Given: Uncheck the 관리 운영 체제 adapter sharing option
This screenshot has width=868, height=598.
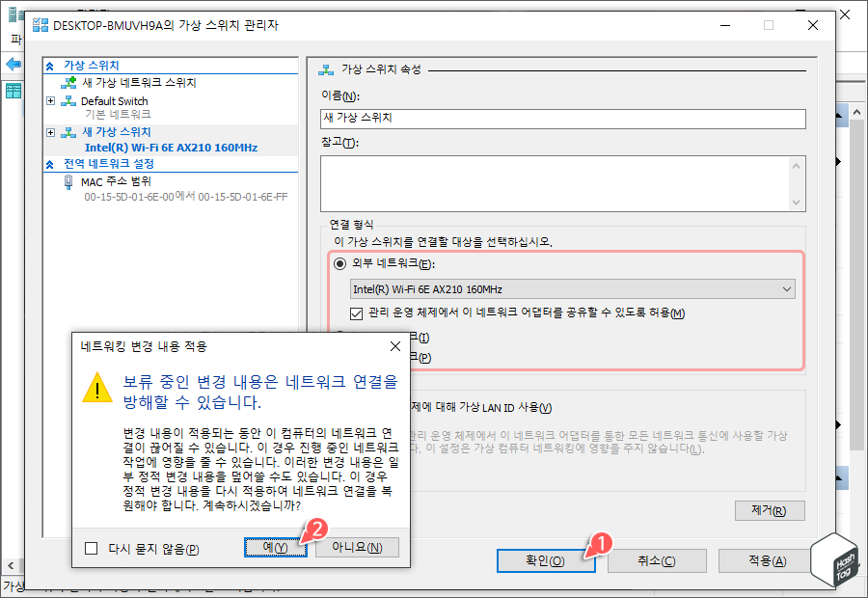Looking at the screenshot, I should tap(356, 313).
